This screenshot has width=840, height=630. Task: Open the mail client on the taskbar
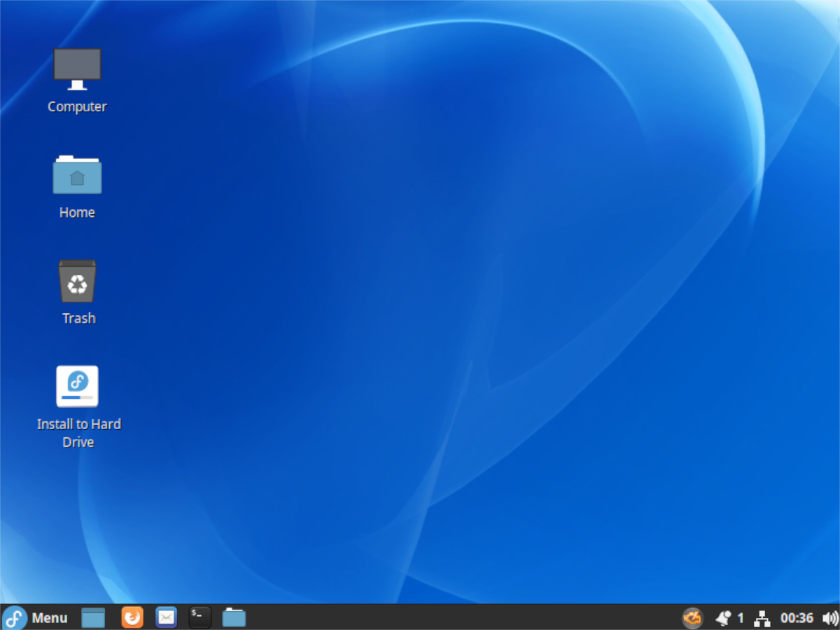166,617
